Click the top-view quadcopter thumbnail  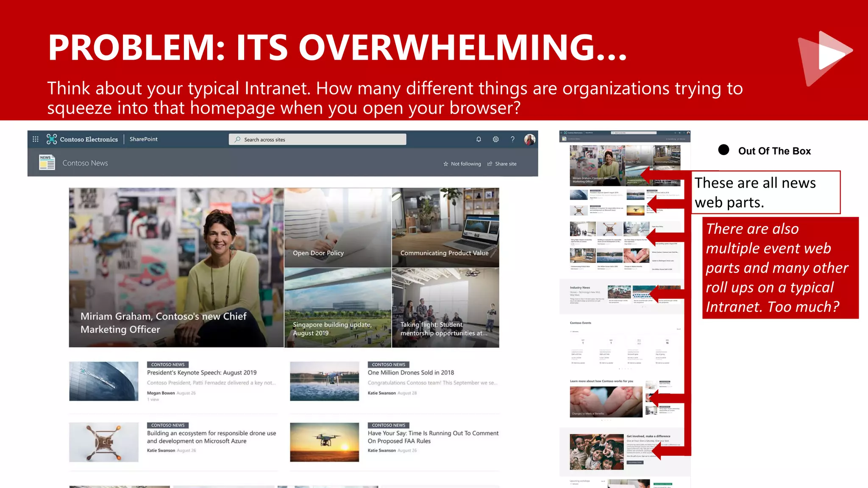(x=104, y=442)
